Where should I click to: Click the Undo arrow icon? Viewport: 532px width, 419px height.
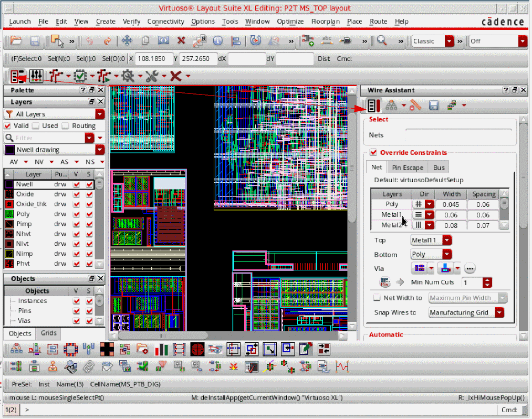click(x=90, y=41)
